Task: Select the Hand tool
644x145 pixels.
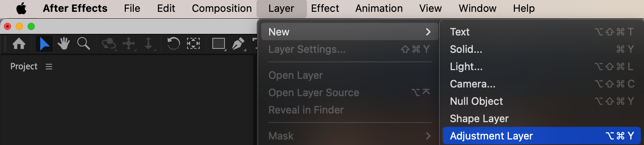Action: pos(64,43)
